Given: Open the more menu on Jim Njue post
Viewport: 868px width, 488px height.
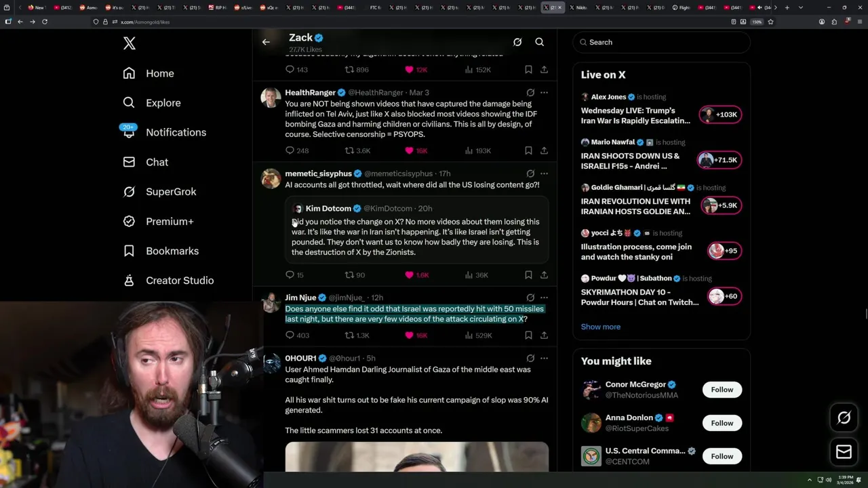Looking at the screenshot, I should point(544,298).
